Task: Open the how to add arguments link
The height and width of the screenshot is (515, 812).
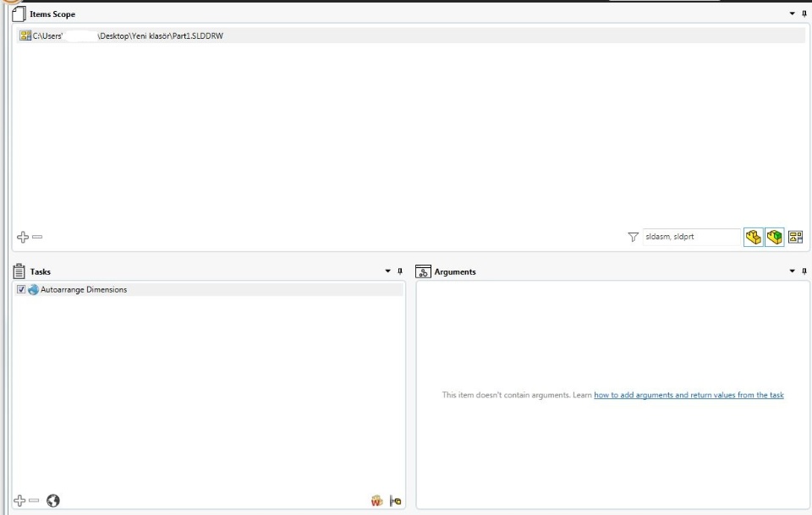Action: point(689,395)
